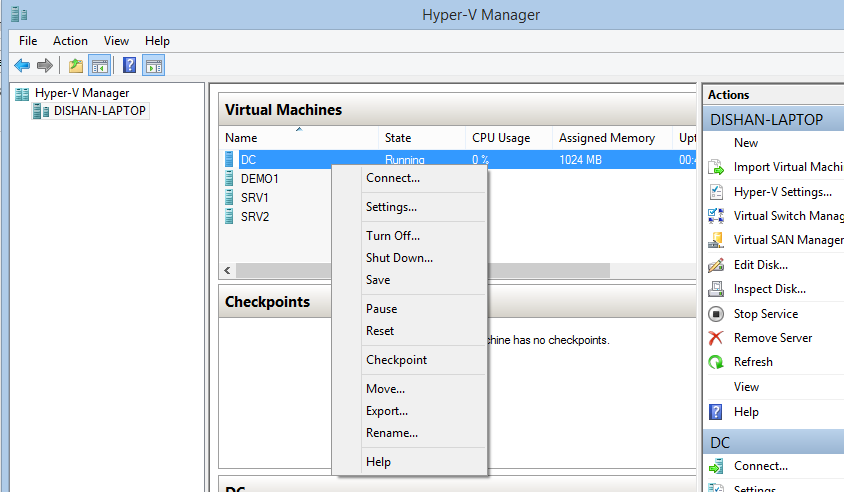The image size is (844, 492).
Task: Click the horizontal scrollbar in VM list
Action: pyautogui.click(x=423, y=270)
